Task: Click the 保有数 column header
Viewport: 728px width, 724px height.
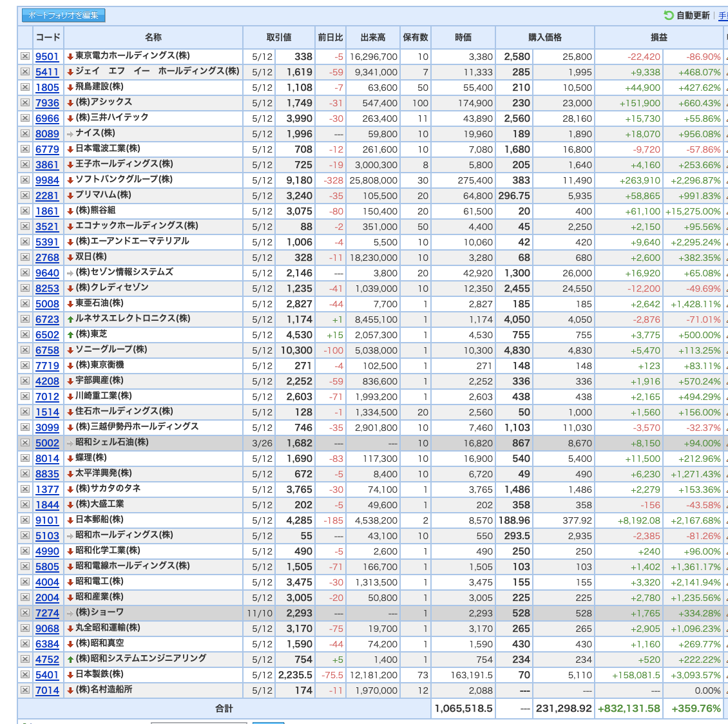Action: point(415,37)
